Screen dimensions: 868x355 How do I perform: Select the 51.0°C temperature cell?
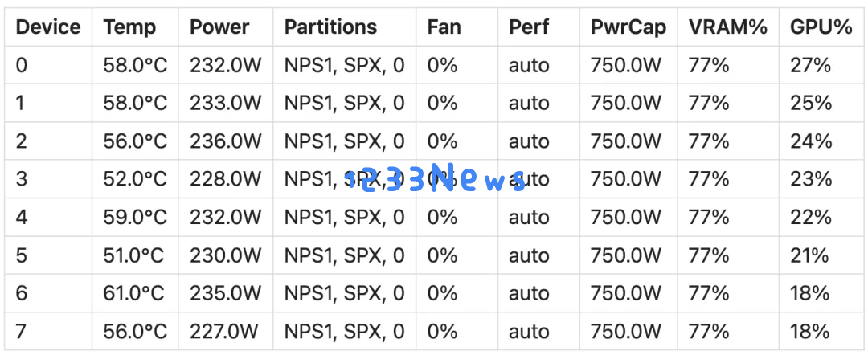(x=134, y=255)
